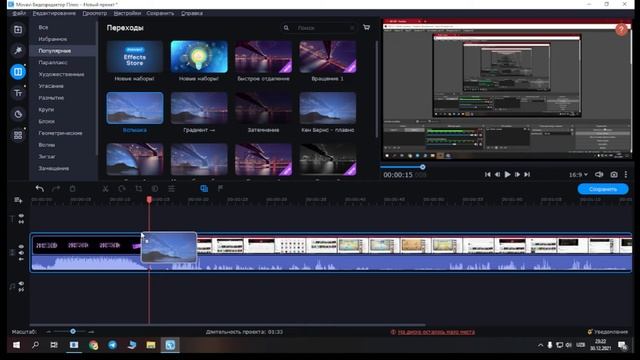Crop the selected clip
Image resolution: width=640 pixels, height=360 pixels.
click(138, 189)
